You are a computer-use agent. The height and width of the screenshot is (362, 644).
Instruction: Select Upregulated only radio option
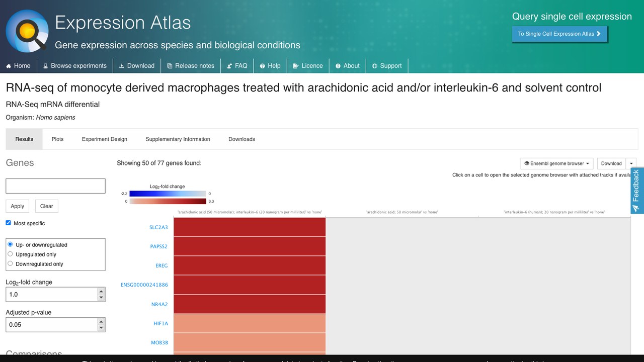[x=10, y=254]
